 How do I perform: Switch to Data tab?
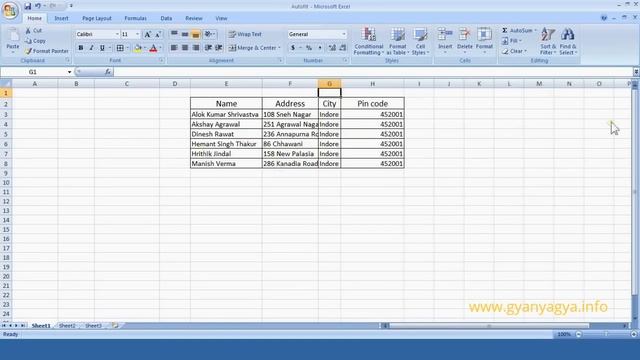coord(166,18)
